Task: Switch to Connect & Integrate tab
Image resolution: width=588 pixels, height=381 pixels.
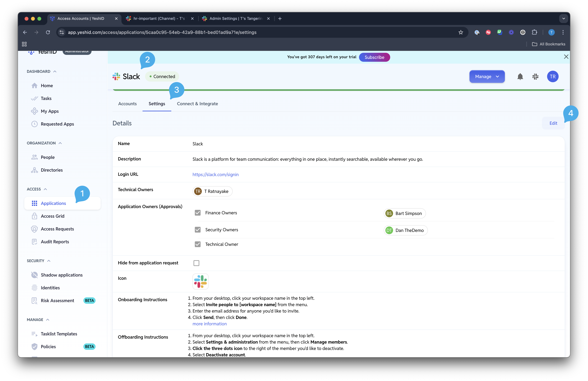Action: 197,104
